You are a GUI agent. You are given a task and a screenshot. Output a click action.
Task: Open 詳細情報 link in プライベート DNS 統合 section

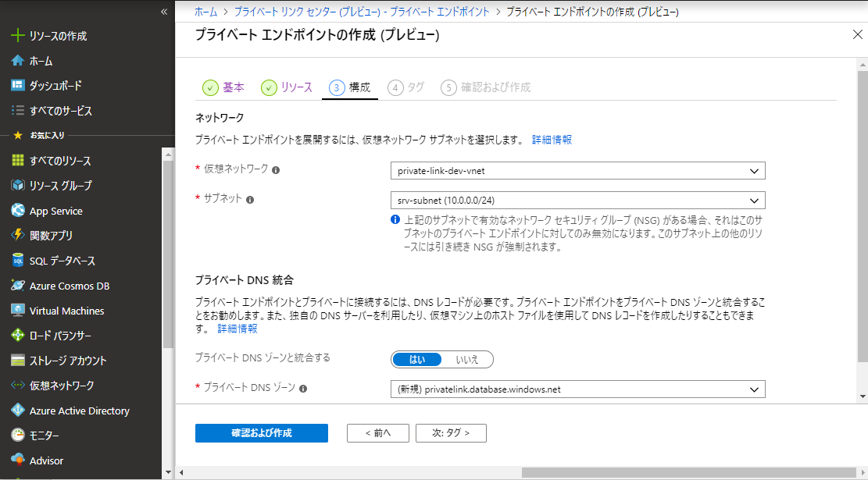coord(238,329)
